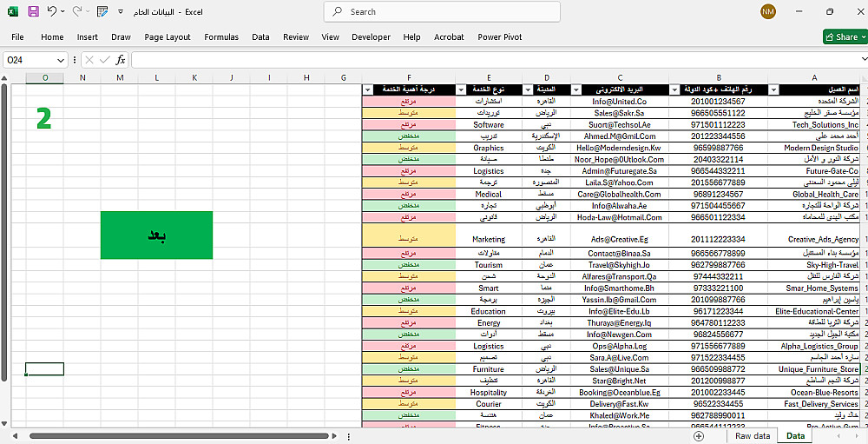Click the Name Box showing O24

(x=29, y=60)
